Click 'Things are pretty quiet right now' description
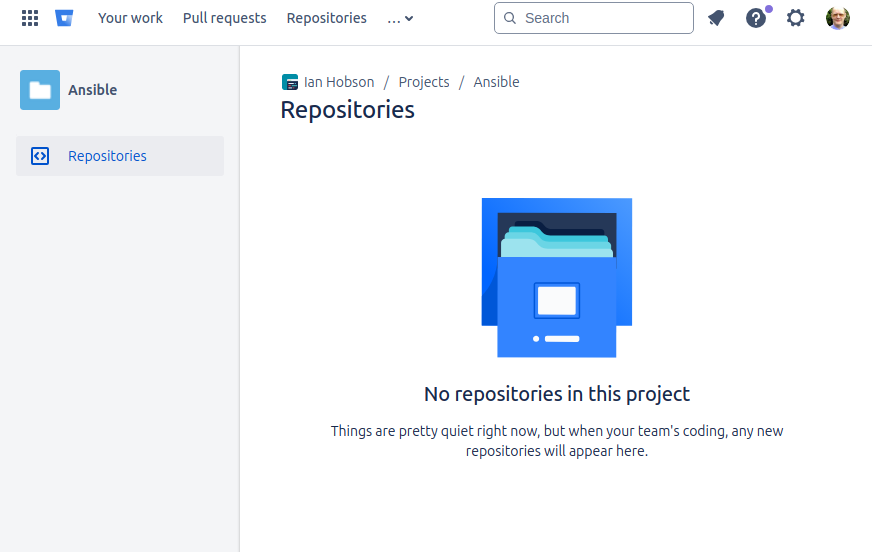 [557, 441]
